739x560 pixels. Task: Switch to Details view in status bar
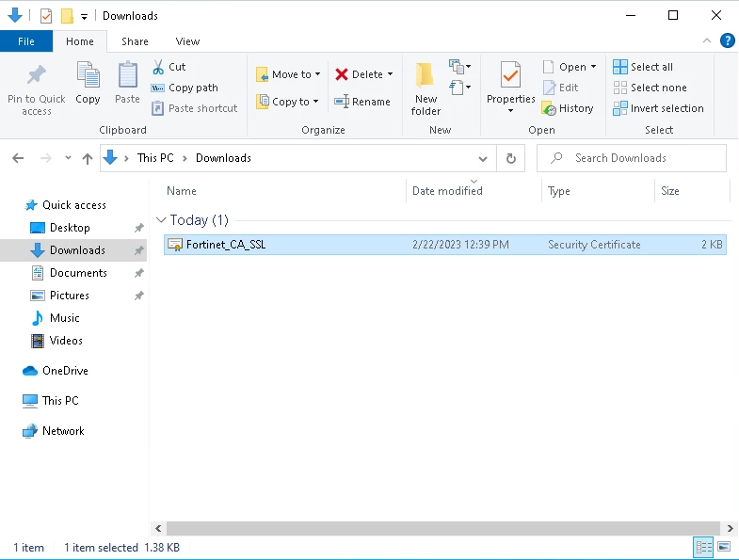tap(703, 547)
